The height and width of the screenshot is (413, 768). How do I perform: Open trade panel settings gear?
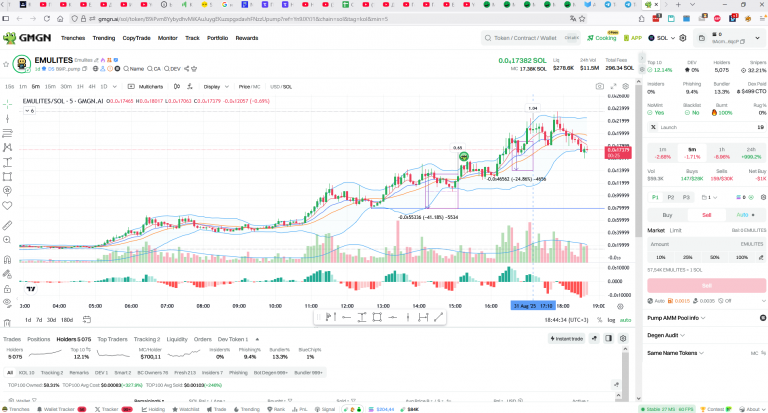(763, 197)
